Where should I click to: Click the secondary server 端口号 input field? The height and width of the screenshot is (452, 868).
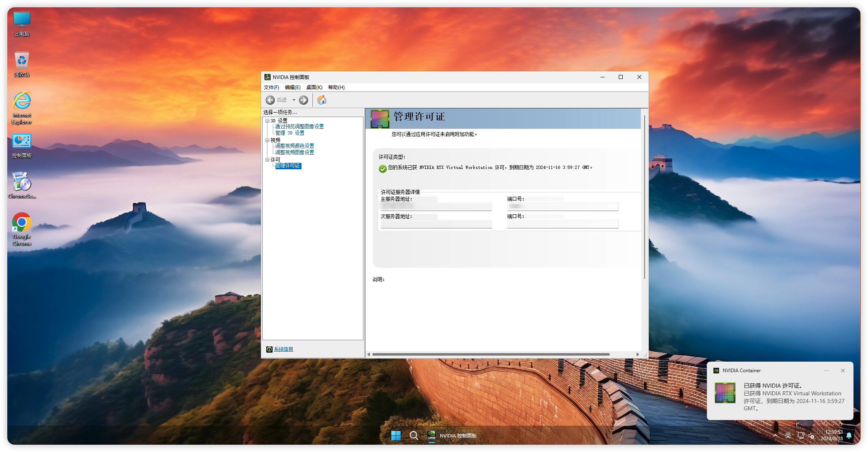563,224
